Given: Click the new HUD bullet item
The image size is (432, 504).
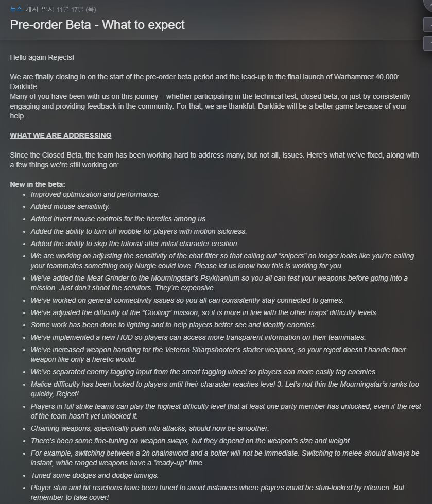Looking at the screenshot, I should click(x=198, y=337).
